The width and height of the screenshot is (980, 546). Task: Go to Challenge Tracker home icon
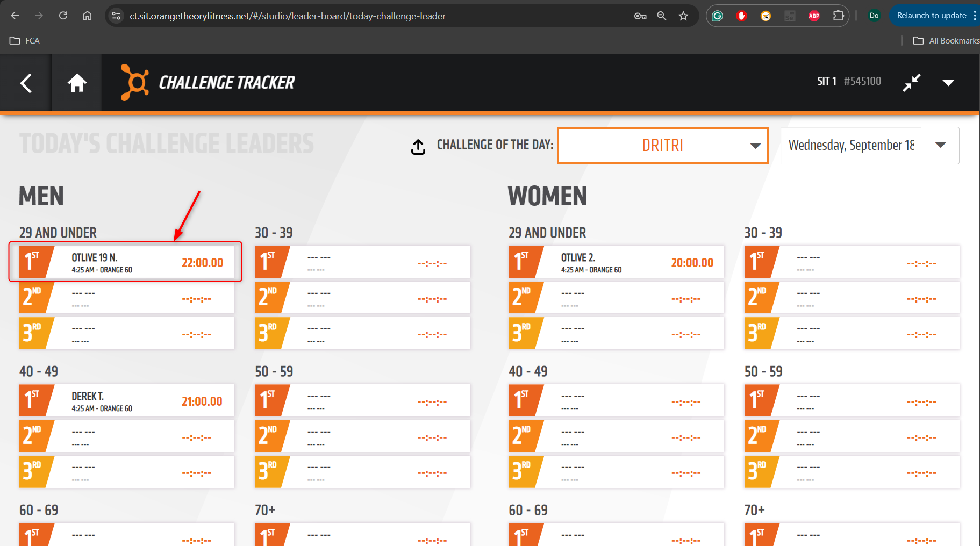[77, 83]
